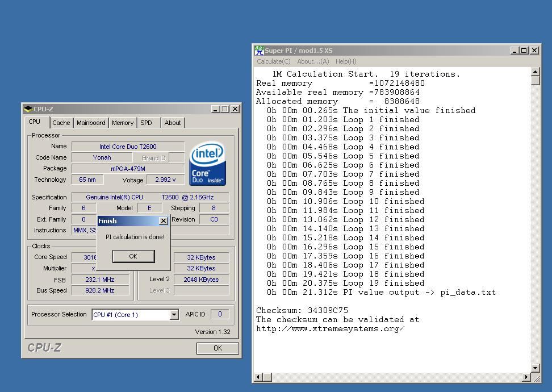The image size is (552, 392).
Task: Click the Family value 6
Action: click(x=84, y=208)
